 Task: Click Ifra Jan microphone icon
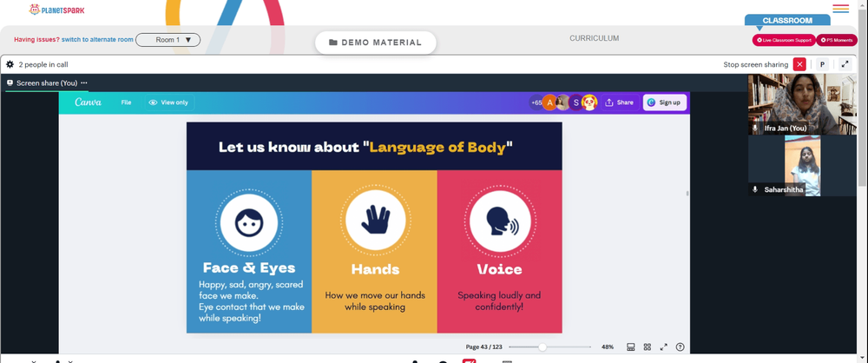click(755, 128)
